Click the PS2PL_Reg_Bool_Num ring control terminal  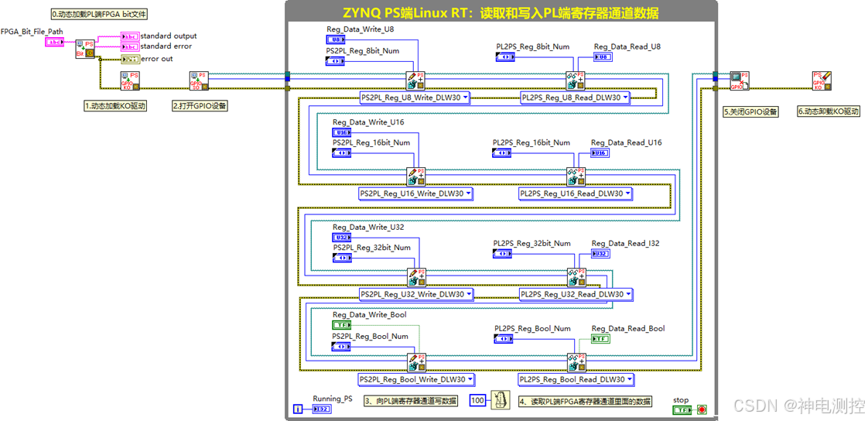(341, 346)
